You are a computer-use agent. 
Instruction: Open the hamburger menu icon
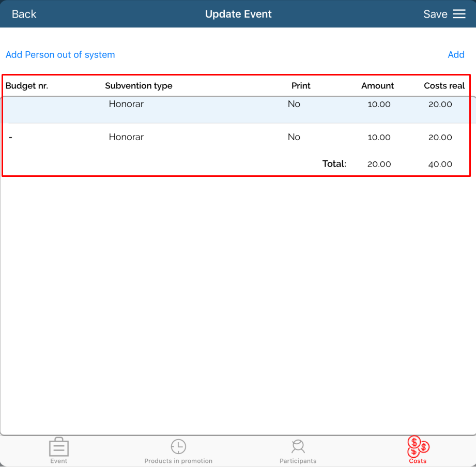[x=459, y=14]
